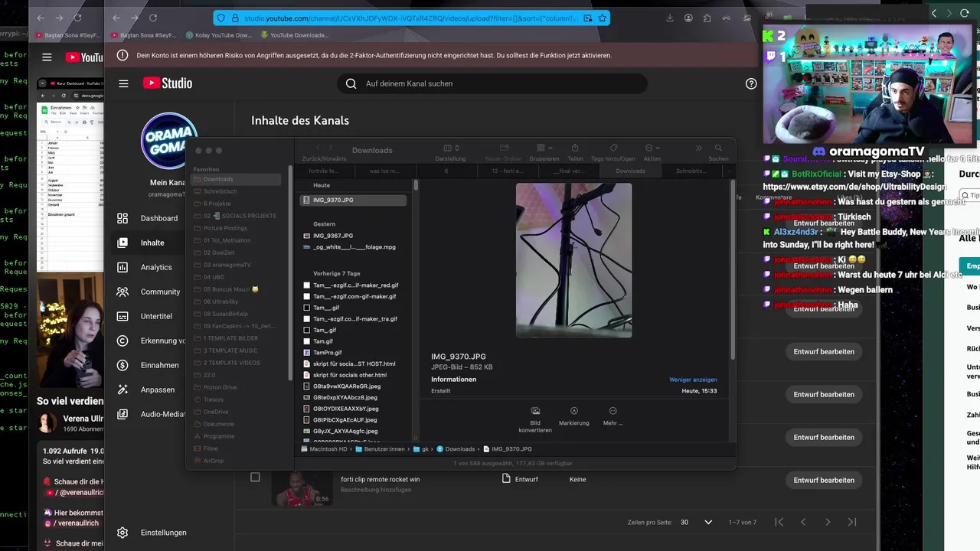The width and height of the screenshot is (980, 551).
Task: Go back in the Studio browser window
Action: (116, 18)
